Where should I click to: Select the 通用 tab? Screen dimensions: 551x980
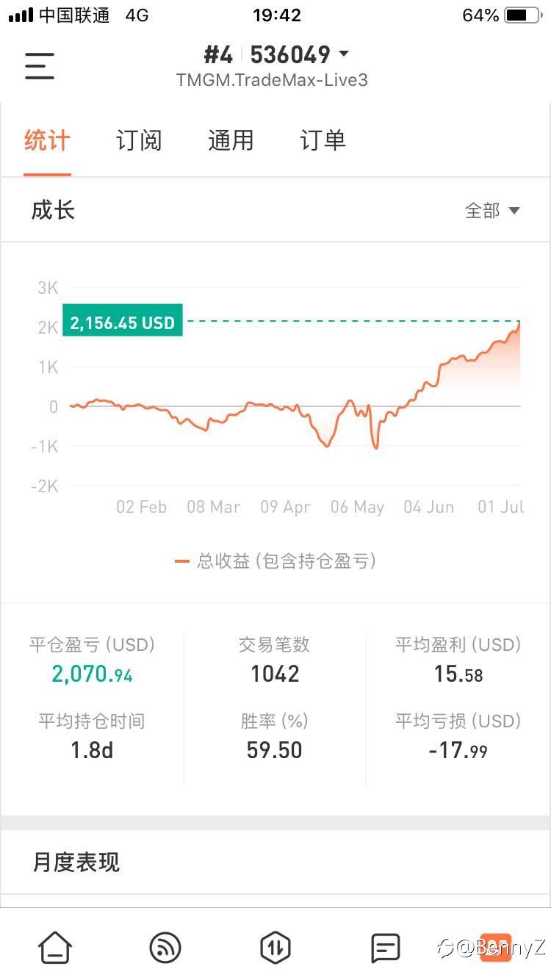point(231,140)
